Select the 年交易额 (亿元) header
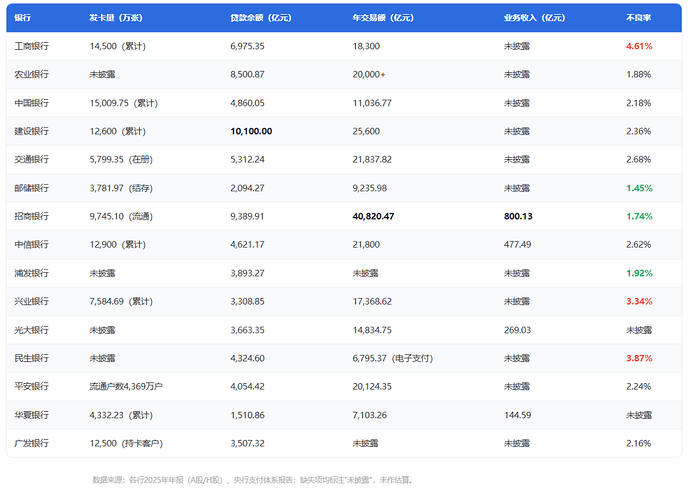 (383, 18)
